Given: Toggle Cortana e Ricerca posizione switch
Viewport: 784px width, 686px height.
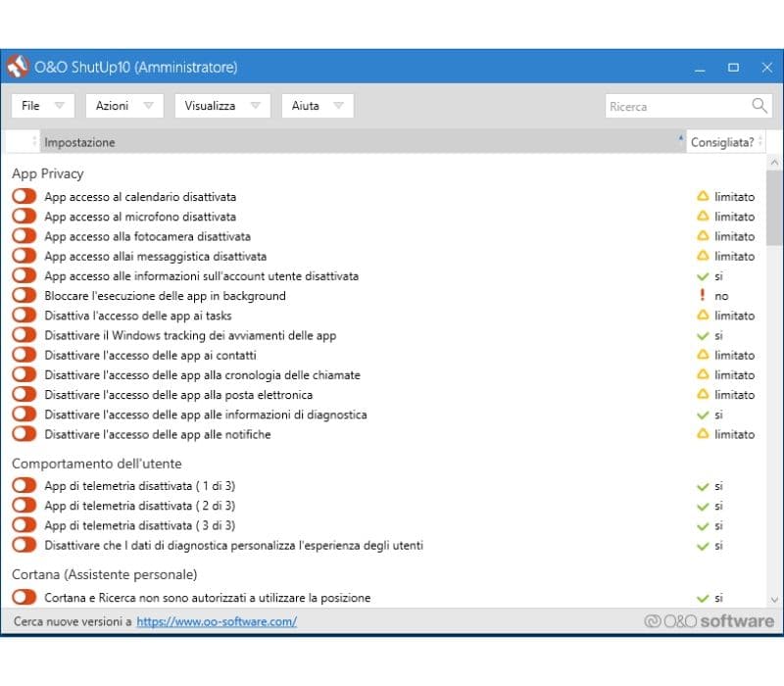Looking at the screenshot, I should 24,597.
